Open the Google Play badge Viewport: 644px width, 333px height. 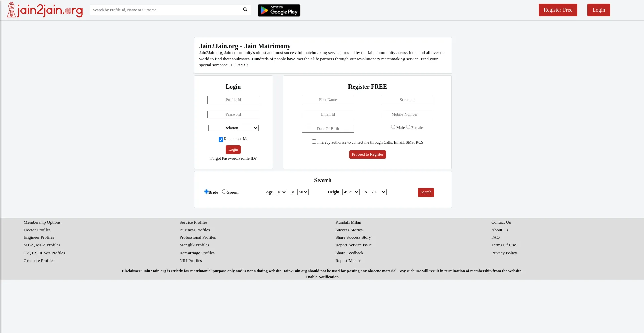click(x=279, y=10)
